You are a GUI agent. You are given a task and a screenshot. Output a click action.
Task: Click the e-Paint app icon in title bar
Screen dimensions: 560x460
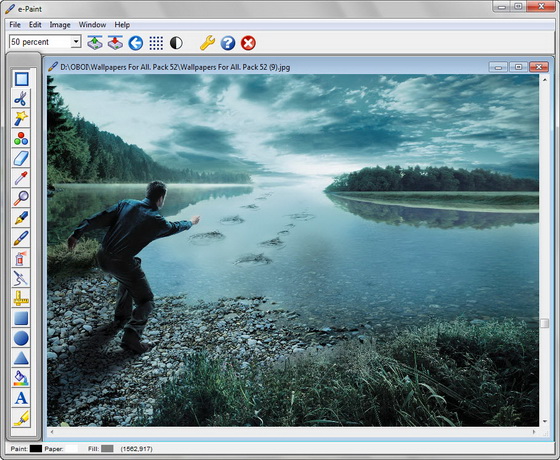coord(10,9)
